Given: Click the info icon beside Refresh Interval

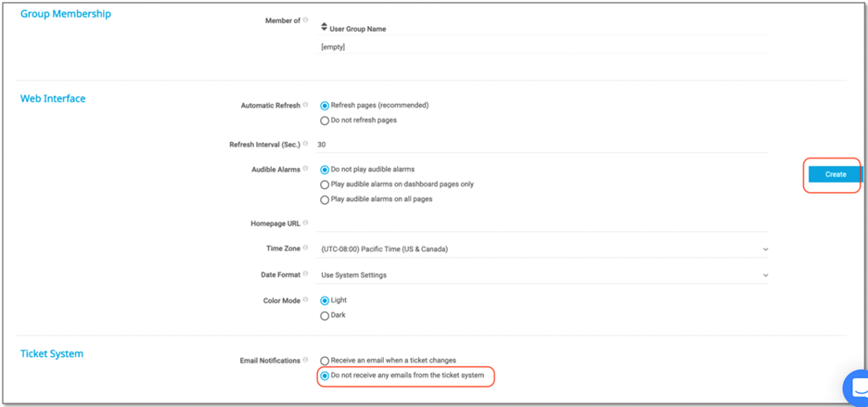Looking at the screenshot, I should click(305, 144).
